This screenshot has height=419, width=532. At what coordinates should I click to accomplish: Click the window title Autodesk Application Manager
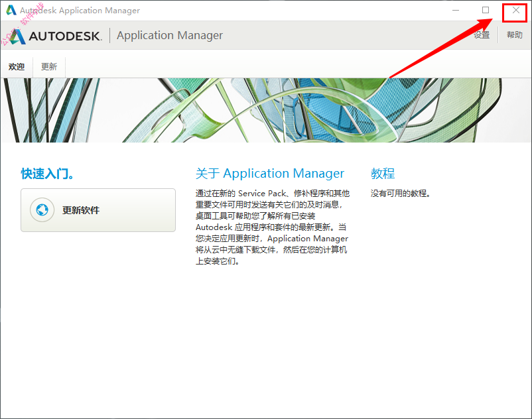[x=80, y=11]
